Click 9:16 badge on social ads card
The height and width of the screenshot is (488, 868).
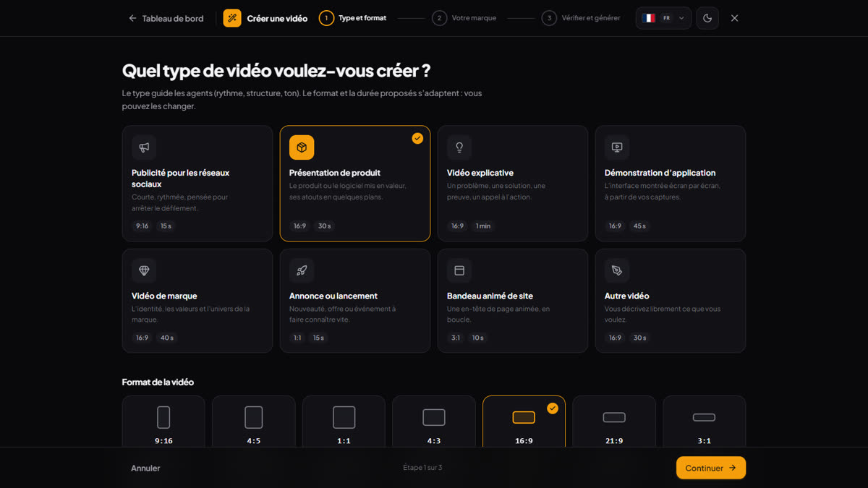(x=142, y=226)
